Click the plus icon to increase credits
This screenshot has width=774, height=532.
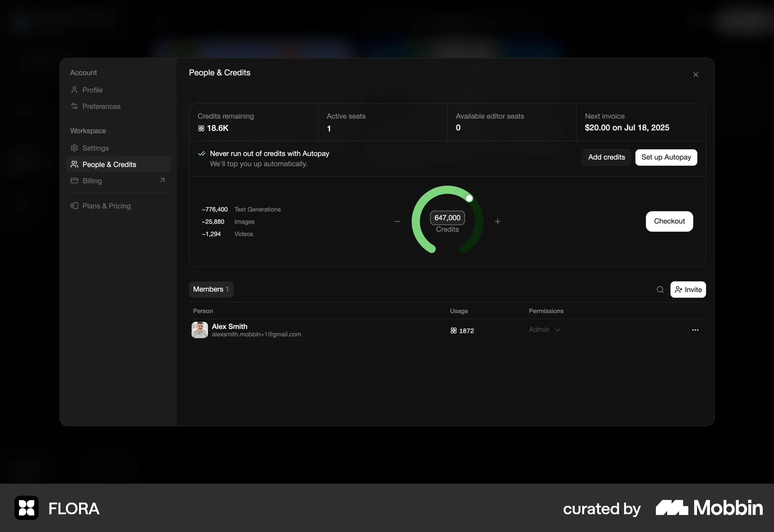pyautogui.click(x=497, y=221)
